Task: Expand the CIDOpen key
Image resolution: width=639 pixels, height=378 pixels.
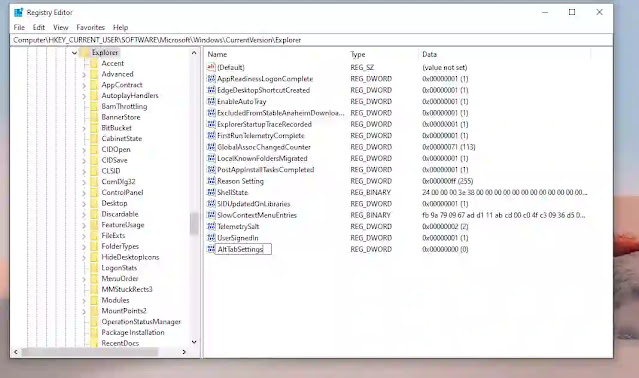Action: (x=84, y=150)
